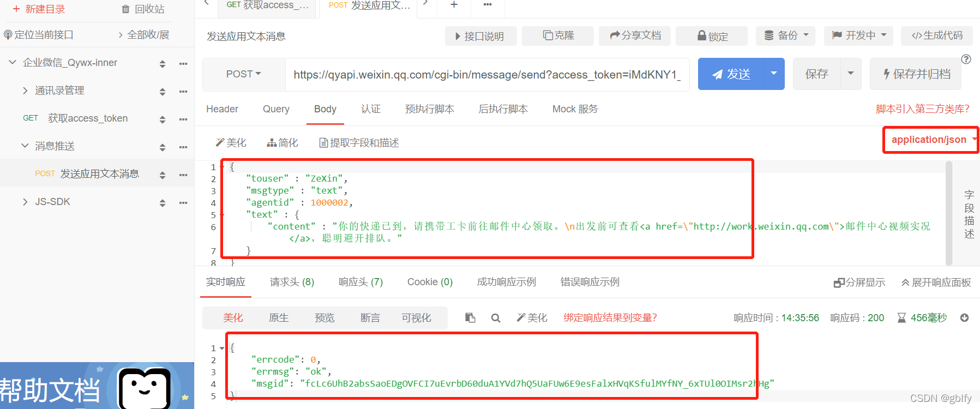Click the 保存 save button
The image size is (980, 409).
click(816, 74)
